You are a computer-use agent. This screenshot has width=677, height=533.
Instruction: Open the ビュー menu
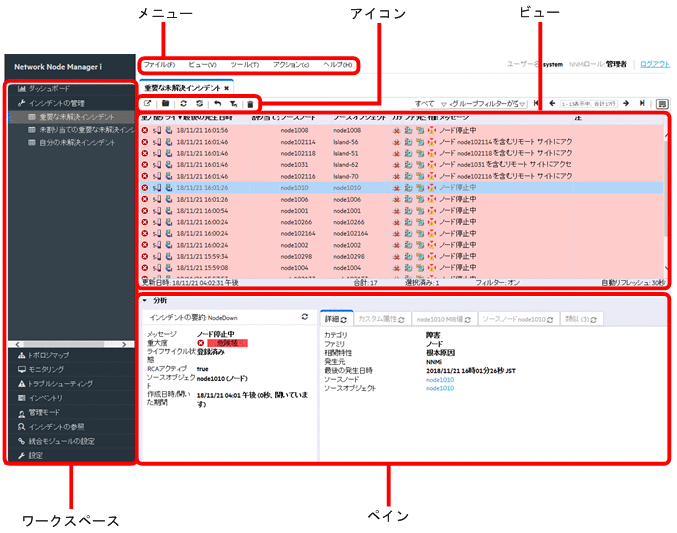(202, 65)
